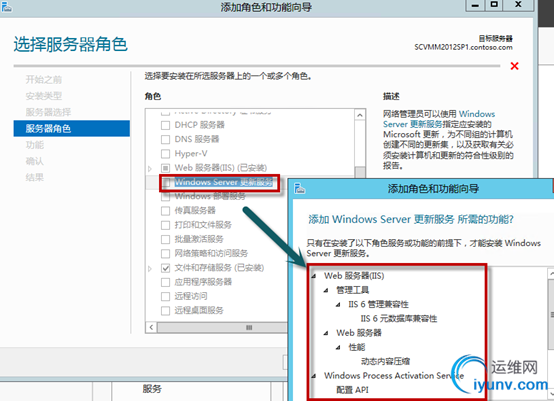
Task: Click the roles list scroll-up arrow
Action: (360, 115)
